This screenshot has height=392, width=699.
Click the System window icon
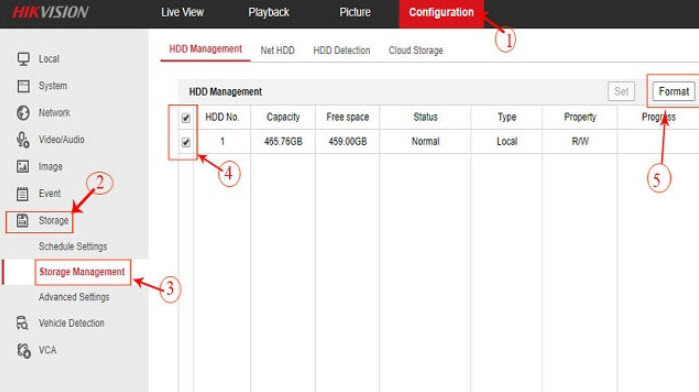coord(23,86)
